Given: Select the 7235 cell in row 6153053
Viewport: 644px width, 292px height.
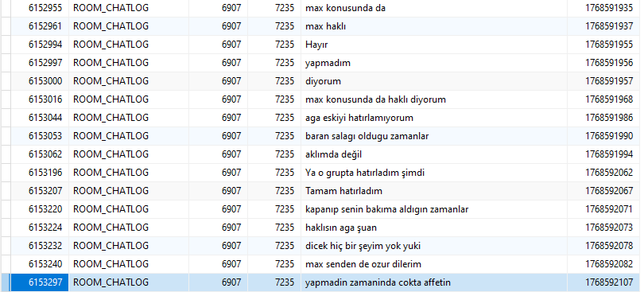Looking at the screenshot, I should (274, 136).
